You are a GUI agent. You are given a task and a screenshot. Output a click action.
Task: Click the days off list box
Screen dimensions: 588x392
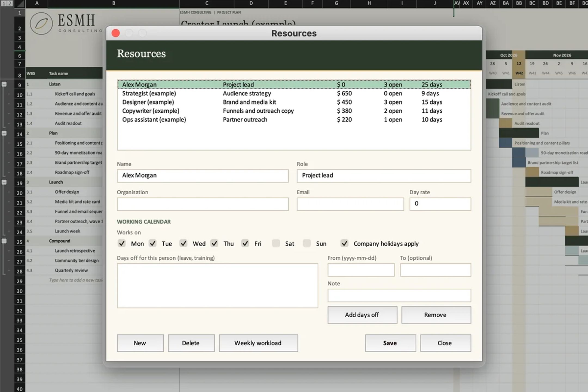coord(218,286)
